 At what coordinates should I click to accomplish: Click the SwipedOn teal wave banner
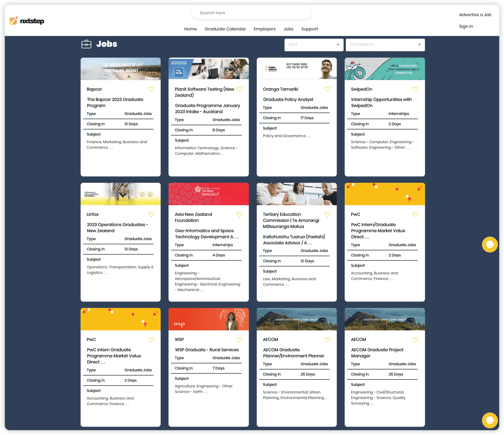[385, 69]
